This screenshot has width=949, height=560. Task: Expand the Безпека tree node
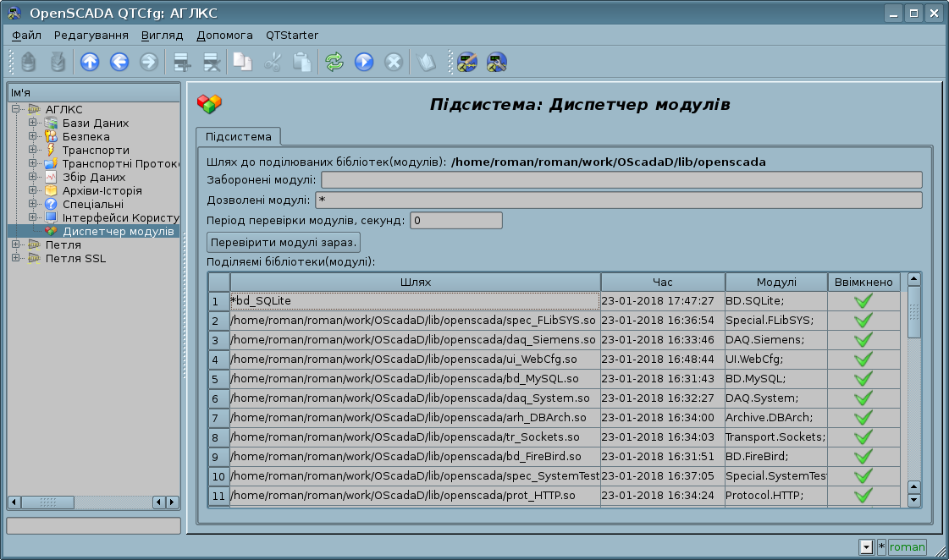tap(33, 136)
